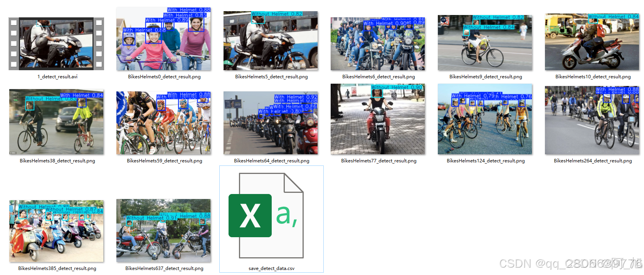Select the BikesHelmets124_detect_result.png thumbnail
The width and height of the screenshot is (644, 275).
(485, 119)
